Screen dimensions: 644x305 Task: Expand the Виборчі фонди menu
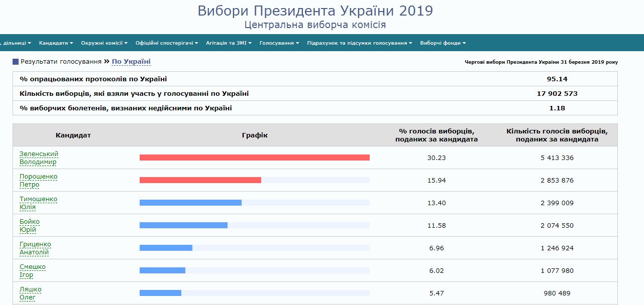[x=443, y=43]
